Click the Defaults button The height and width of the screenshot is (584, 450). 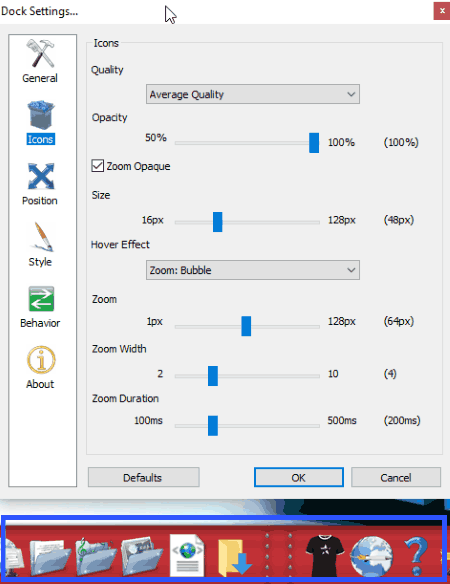143,477
